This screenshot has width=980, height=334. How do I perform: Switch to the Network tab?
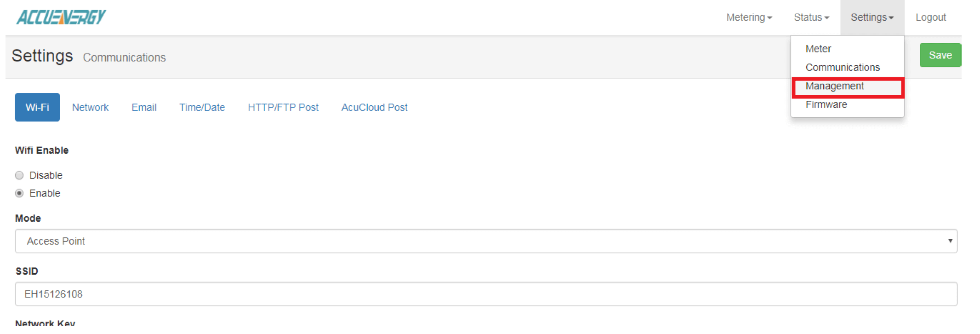coord(90,107)
